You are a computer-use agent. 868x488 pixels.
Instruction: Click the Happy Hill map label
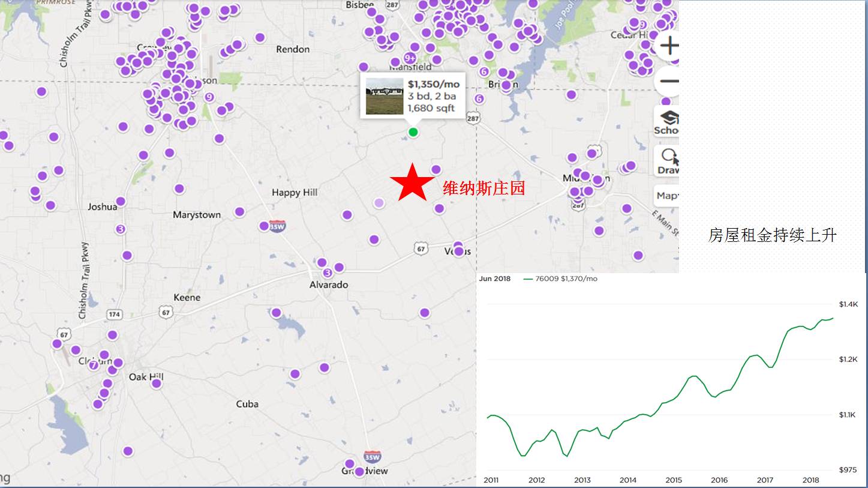pos(295,193)
